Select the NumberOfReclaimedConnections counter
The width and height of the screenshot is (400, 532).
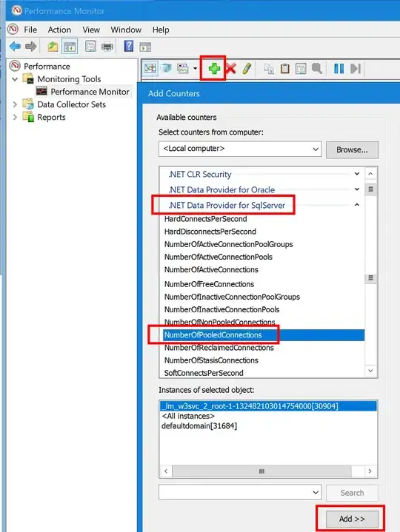click(219, 348)
